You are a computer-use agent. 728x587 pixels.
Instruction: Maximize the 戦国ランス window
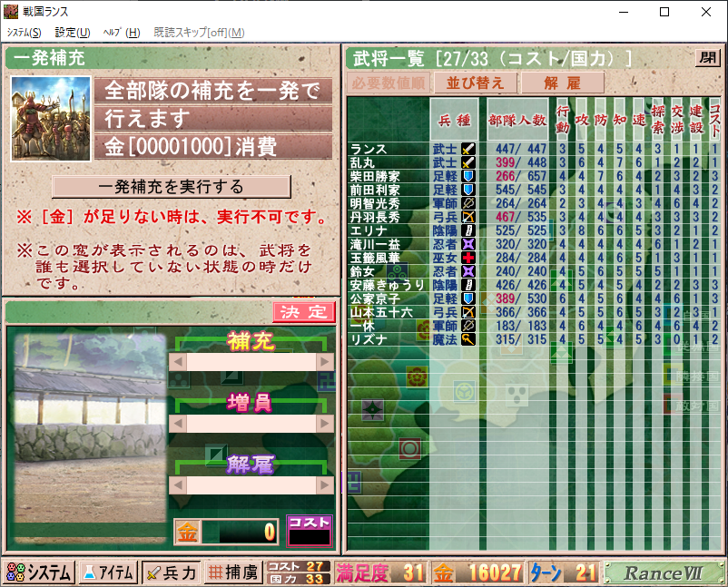(664, 12)
